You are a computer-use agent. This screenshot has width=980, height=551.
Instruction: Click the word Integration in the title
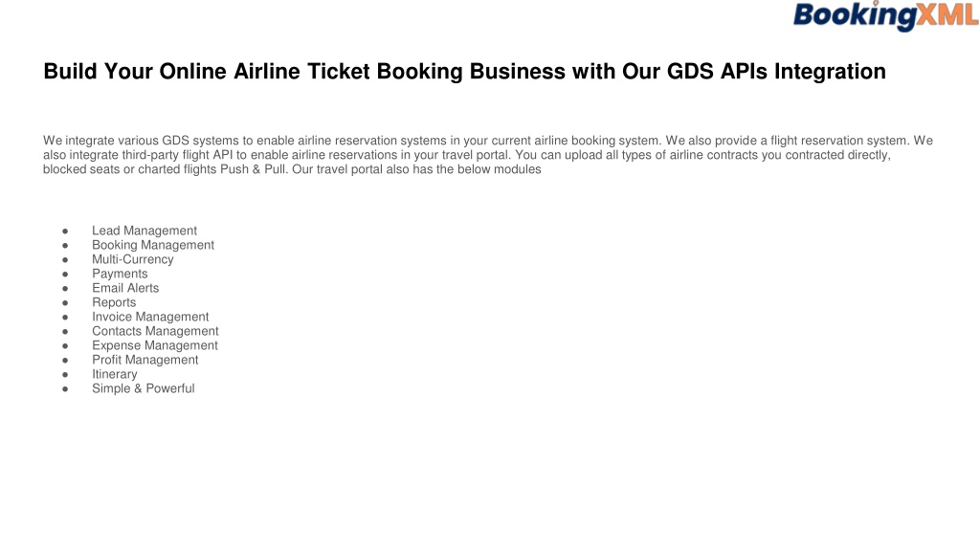pyautogui.click(x=830, y=71)
